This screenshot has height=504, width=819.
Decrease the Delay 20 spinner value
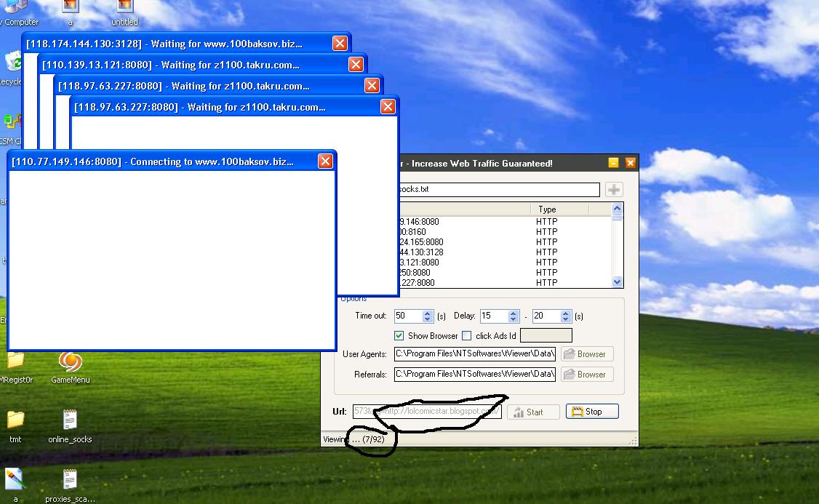pos(565,319)
